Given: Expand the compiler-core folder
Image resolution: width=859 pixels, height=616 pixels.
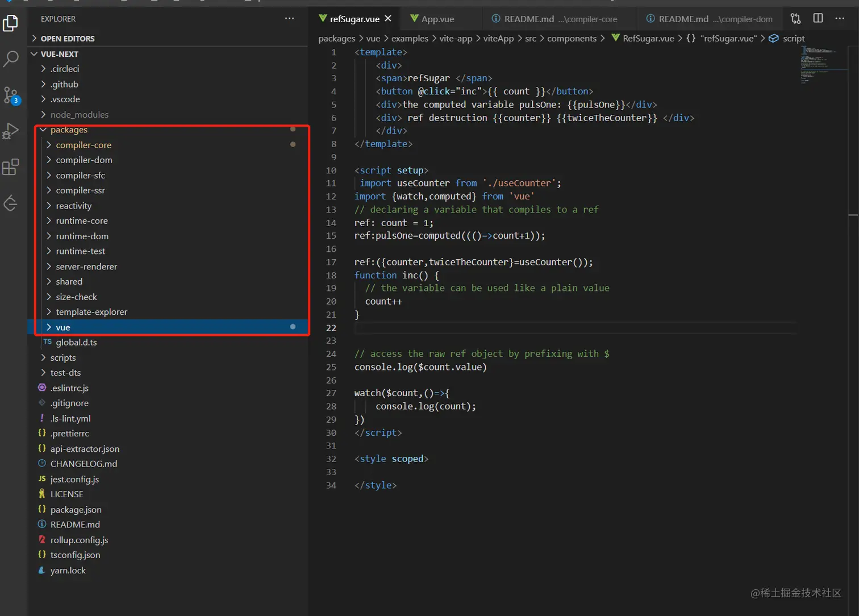Looking at the screenshot, I should click(x=83, y=145).
